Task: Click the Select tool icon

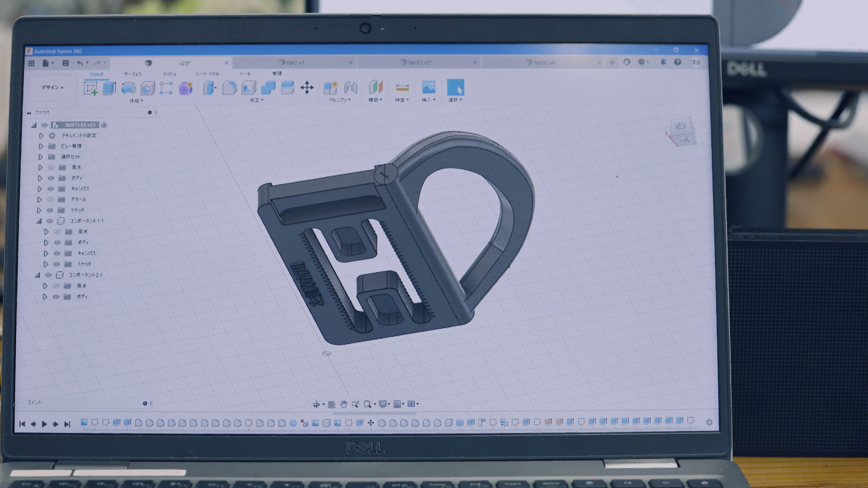Action: click(x=455, y=87)
